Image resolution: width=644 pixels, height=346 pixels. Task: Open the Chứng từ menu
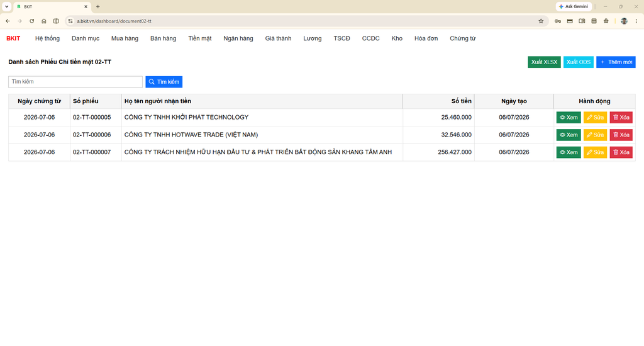coord(462,38)
